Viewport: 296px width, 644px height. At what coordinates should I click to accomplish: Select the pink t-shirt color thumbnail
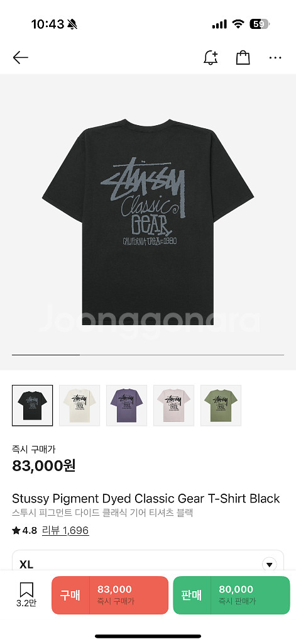pos(173,406)
